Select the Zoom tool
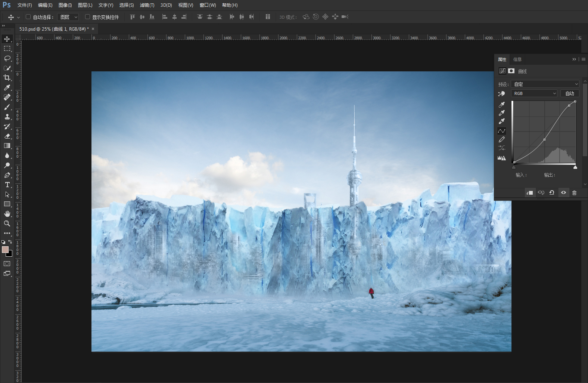Viewport: 588px width, 383px height. pyautogui.click(x=7, y=223)
